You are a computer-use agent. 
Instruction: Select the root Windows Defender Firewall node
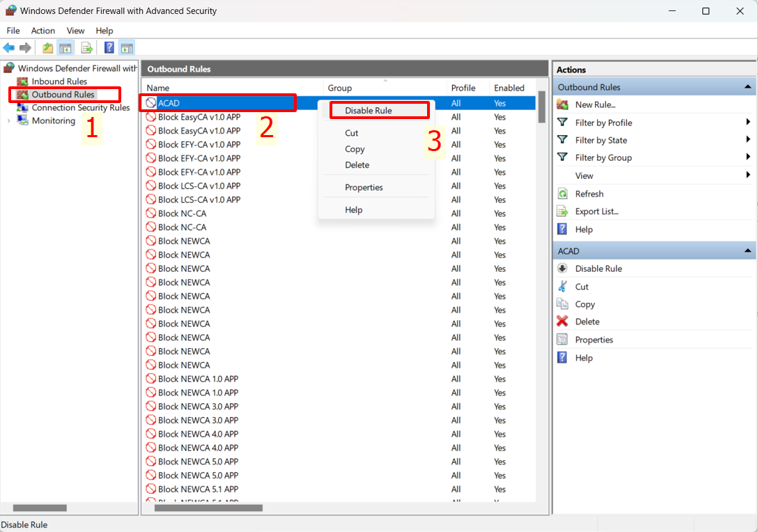pos(77,68)
